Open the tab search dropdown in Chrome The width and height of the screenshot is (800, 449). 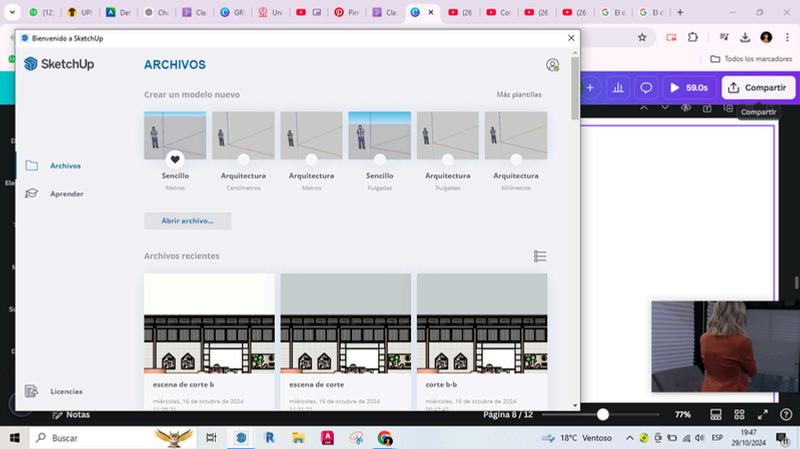[12, 12]
